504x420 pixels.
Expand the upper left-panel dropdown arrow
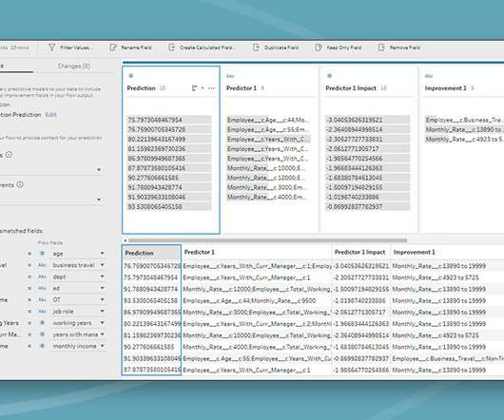pyautogui.click(x=99, y=169)
